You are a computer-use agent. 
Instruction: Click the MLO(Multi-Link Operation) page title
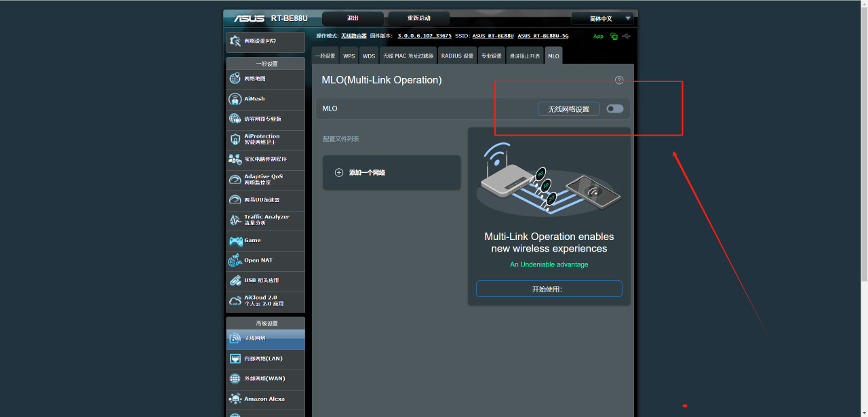point(382,80)
